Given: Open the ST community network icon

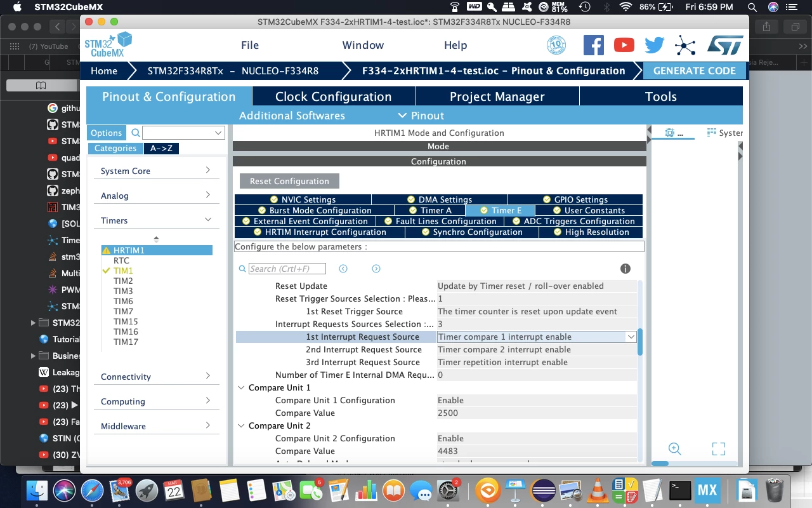Looking at the screenshot, I should [685, 45].
